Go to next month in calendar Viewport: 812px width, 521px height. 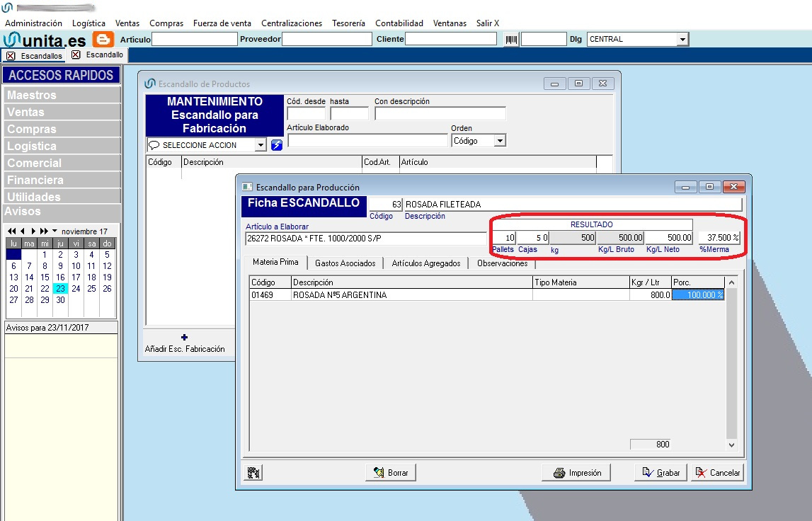tap(33, 231)
